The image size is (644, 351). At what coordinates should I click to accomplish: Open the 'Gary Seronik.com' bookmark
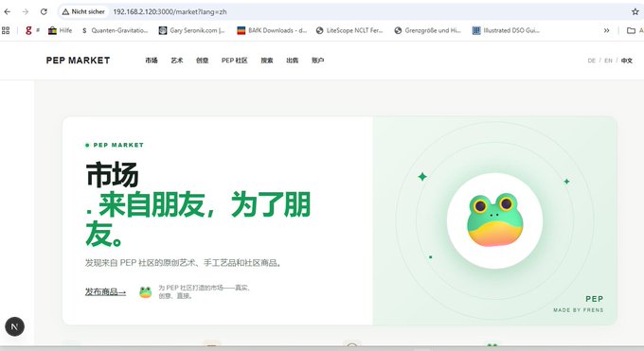(x=192, y=30)
